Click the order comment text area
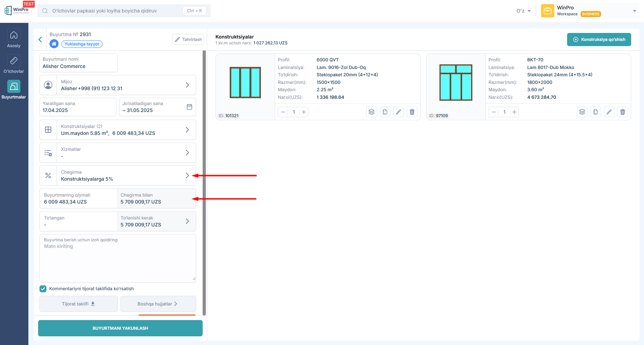Image resolution: width=644 pixels, height=345 pixels. coord(117,260)
